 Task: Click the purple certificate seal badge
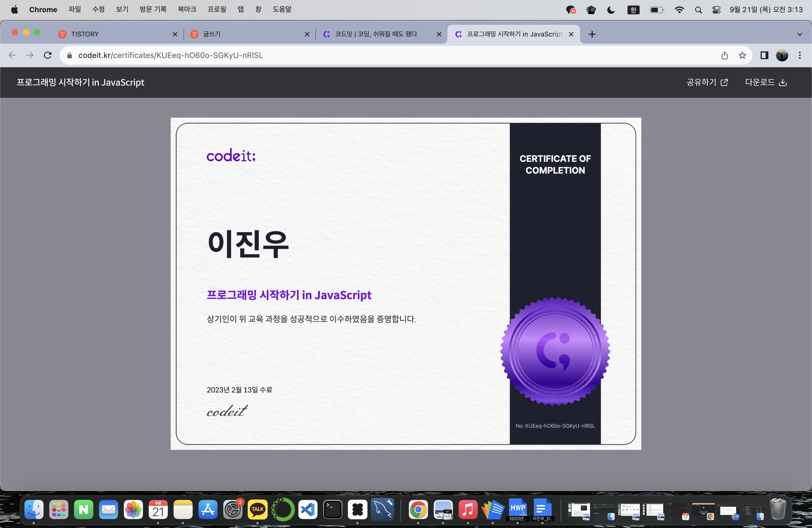(555, 351)
